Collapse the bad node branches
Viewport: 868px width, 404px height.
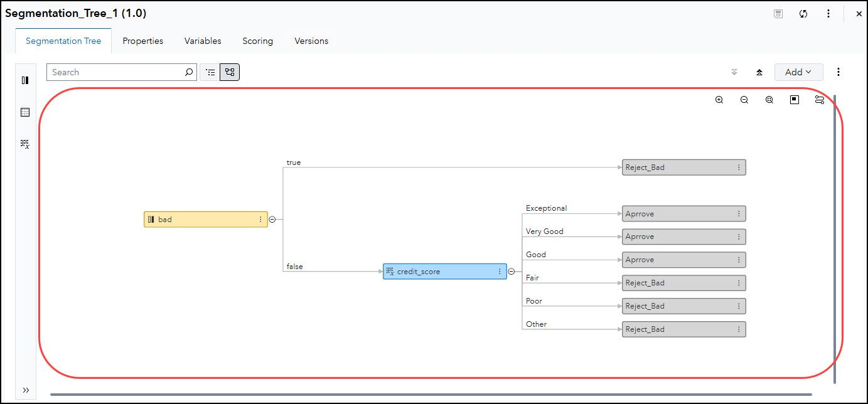[271, 219]
